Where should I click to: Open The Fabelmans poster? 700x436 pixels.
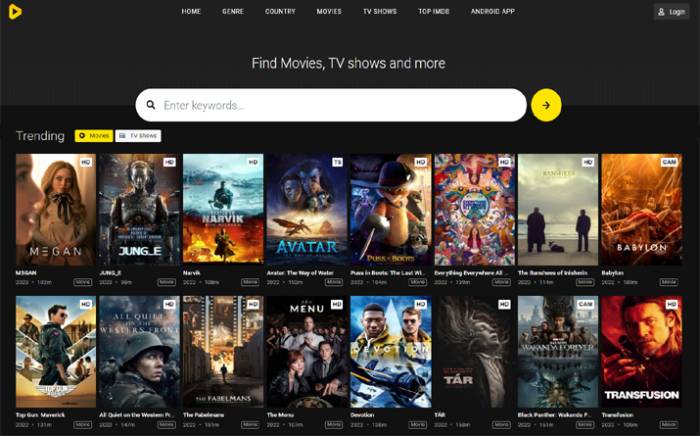pos(223,352)
